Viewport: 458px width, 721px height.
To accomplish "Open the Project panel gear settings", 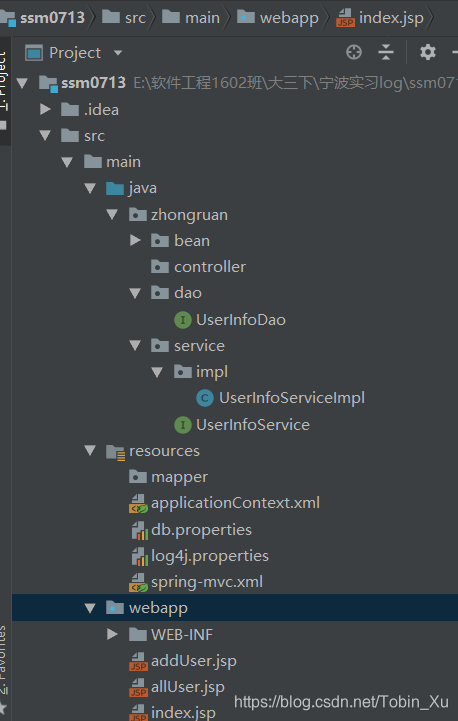I will 428,52.
